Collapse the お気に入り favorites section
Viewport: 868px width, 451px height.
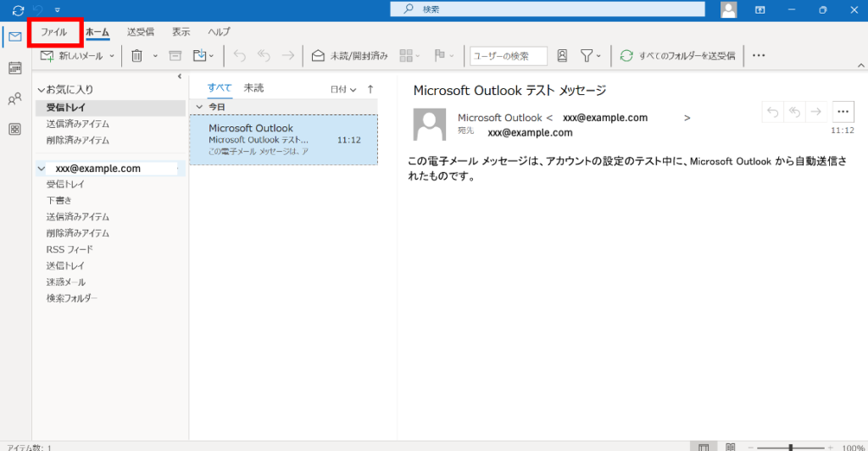point(41,89)
